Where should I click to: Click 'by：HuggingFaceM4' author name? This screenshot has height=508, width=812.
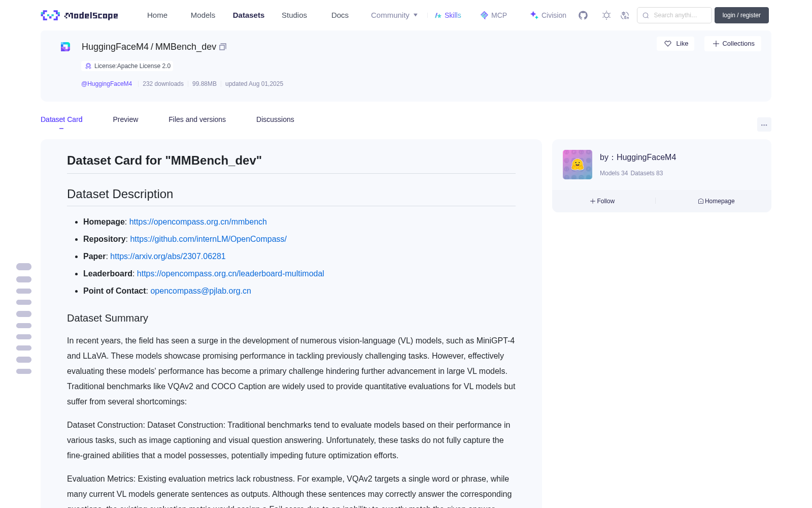[x=638, y=157]
